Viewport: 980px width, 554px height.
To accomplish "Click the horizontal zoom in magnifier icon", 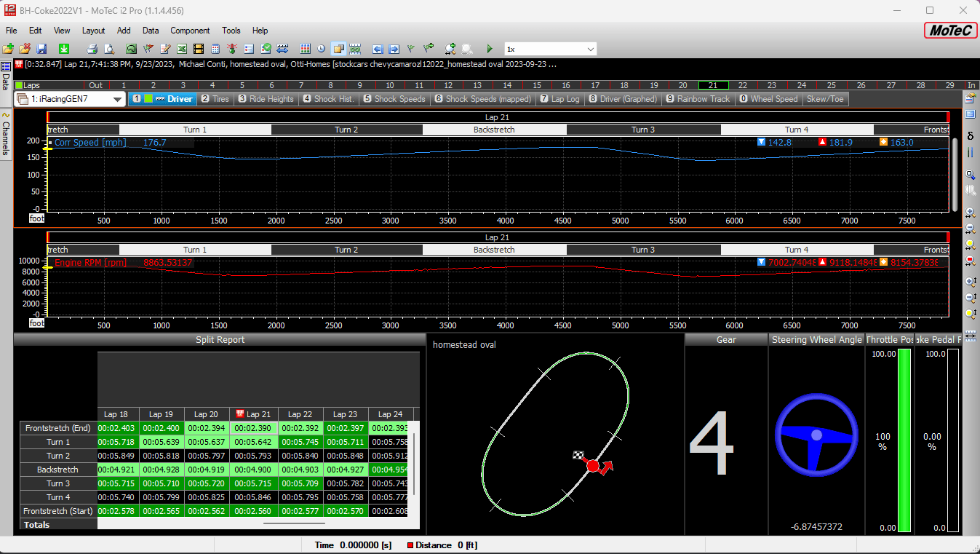I will tap(970, 213).
